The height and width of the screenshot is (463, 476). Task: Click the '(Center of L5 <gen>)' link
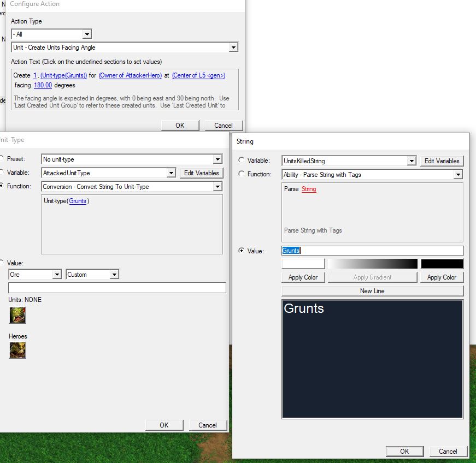[x=199, y=75]
